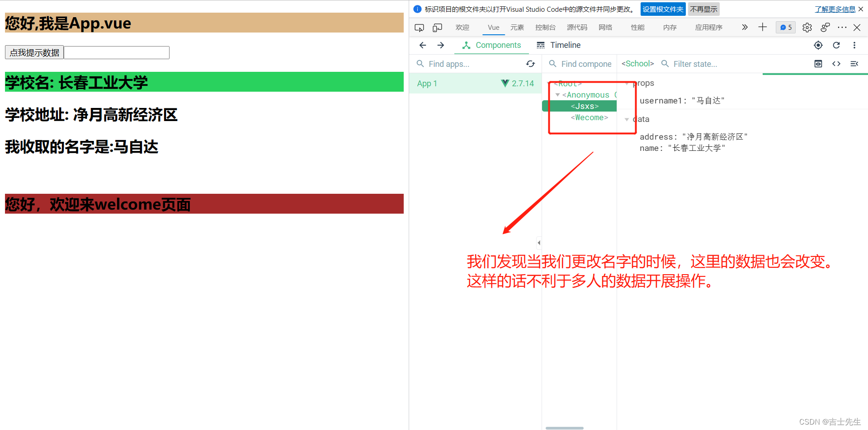Dismiss the info bar with its X
This screenshot has width=868, height=430.
click(861, 9)
